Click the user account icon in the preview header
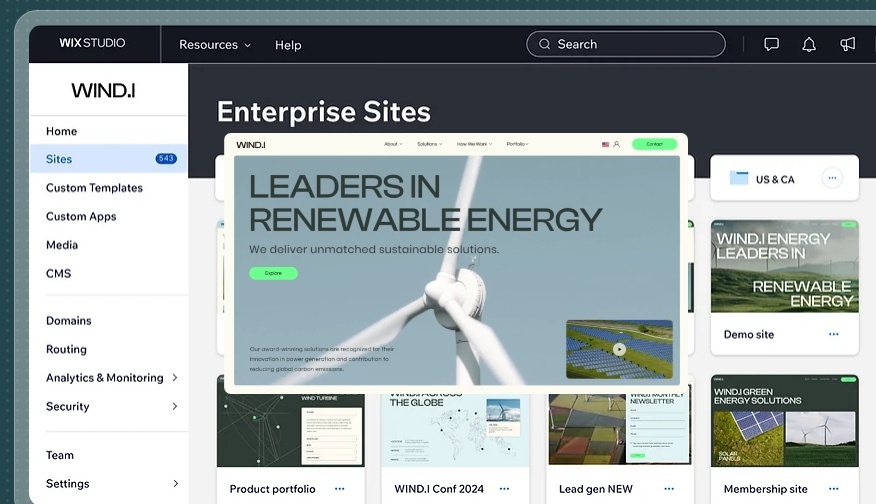 (x=617, y=144)
